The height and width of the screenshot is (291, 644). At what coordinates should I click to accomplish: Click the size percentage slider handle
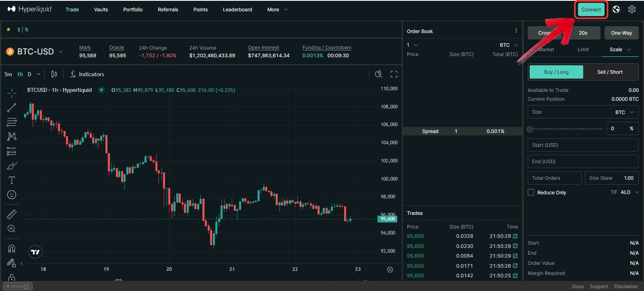point(530,129)
